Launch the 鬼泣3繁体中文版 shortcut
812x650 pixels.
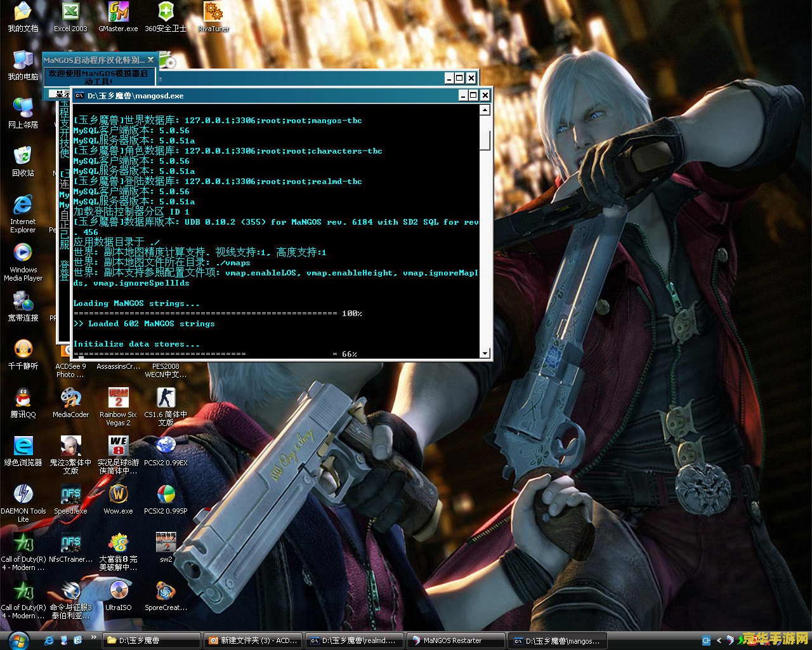click(x=70, y=455)
